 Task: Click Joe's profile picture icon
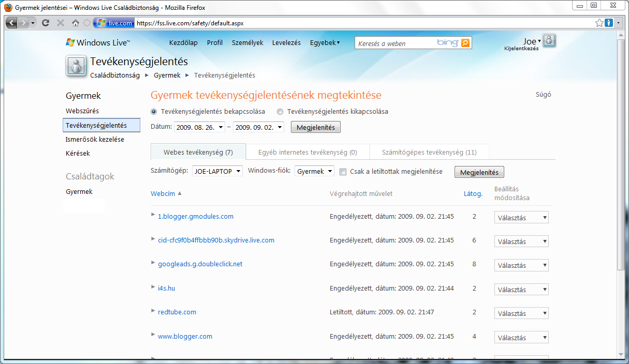pyautogui.click(x=549, y=41)
